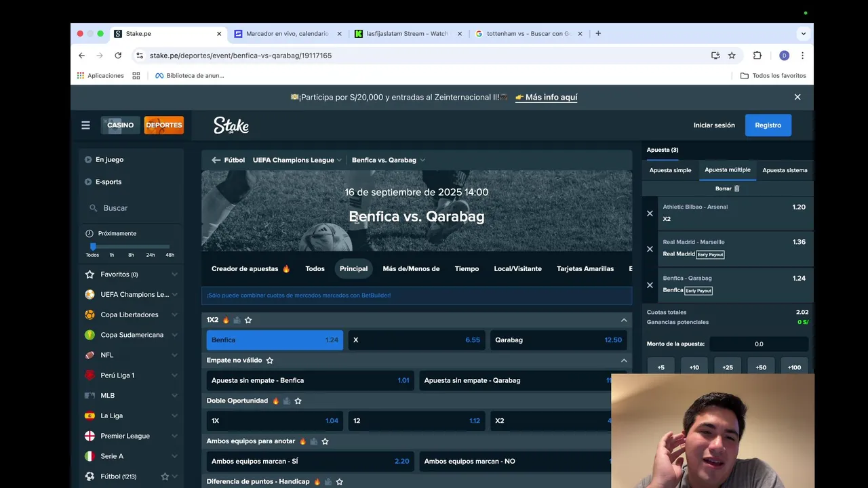Select Qarabag odds 12.50
868x488 pixels.
coord(558,340)
